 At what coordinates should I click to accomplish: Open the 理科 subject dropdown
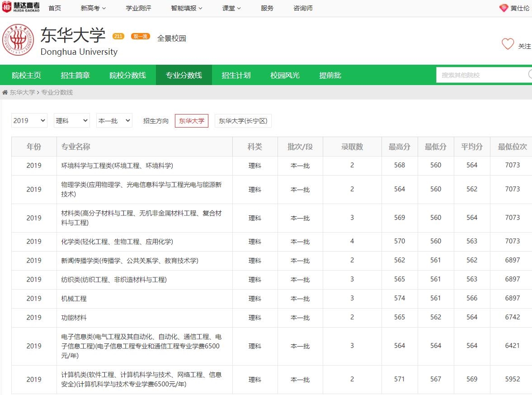pyautogui.click(x=72, y=120)
